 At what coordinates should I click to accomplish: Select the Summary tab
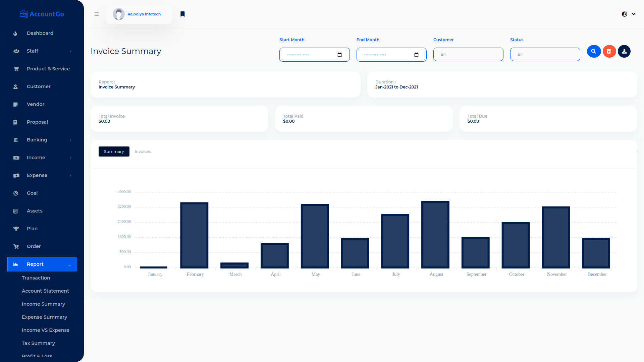114,152
